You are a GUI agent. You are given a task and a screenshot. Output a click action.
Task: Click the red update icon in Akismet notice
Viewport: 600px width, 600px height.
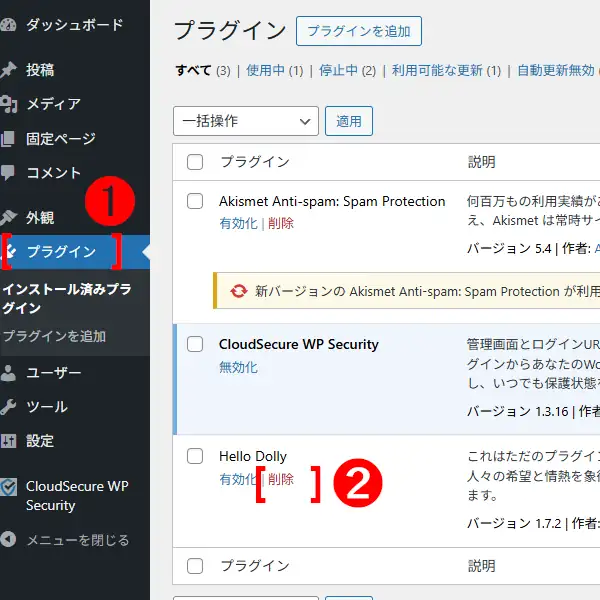tap(238, 291)
